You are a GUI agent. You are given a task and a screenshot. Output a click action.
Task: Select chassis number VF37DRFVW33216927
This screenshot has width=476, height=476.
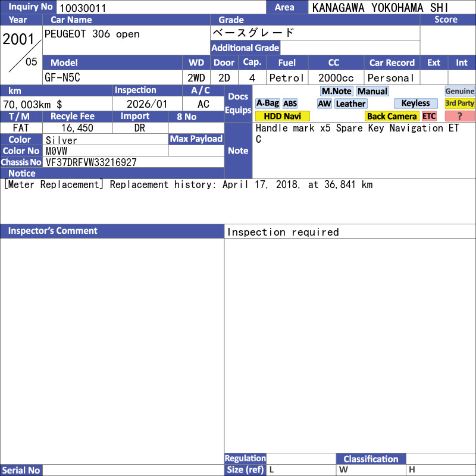pos(91,162)
